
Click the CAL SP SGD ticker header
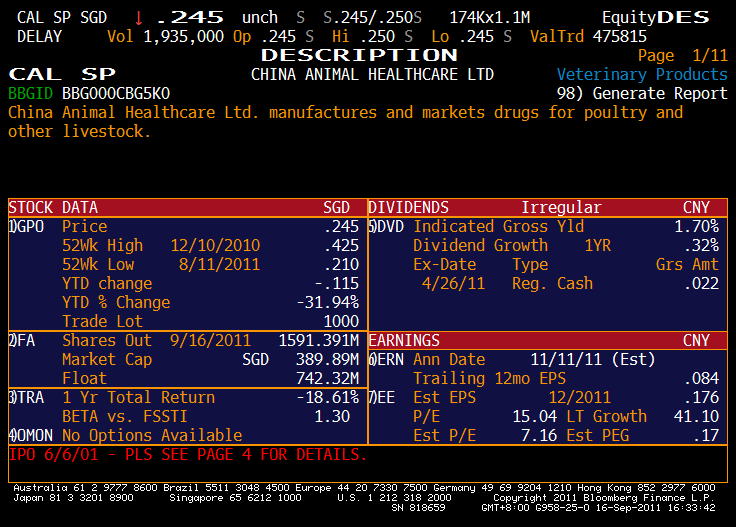[x=62, y=18]
